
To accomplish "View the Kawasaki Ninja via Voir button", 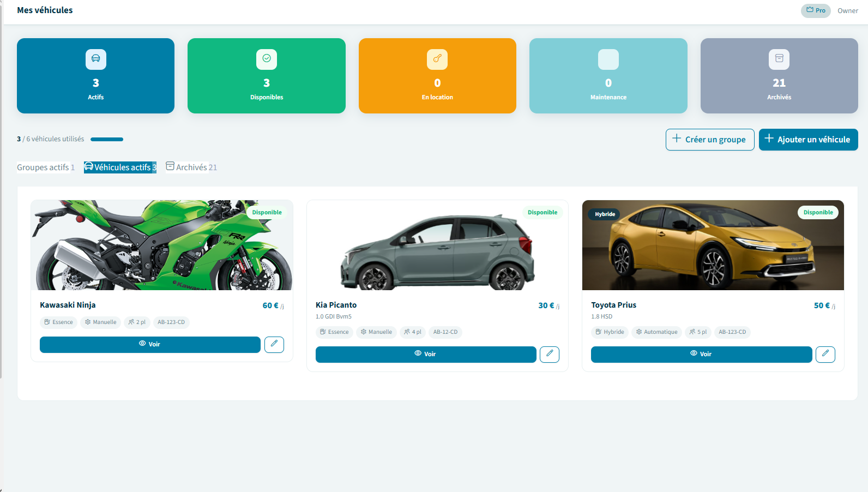I will [150, 345].
